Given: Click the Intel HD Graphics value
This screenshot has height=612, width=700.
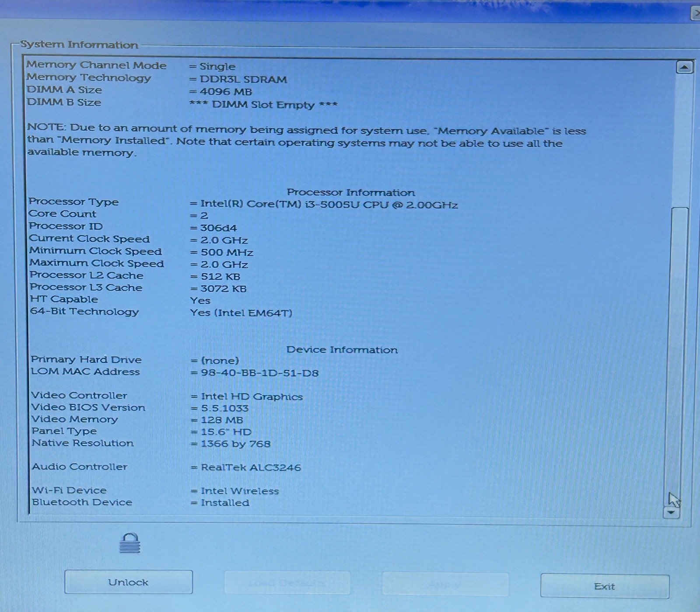Looking at the screenshot, I should point(252,396).
